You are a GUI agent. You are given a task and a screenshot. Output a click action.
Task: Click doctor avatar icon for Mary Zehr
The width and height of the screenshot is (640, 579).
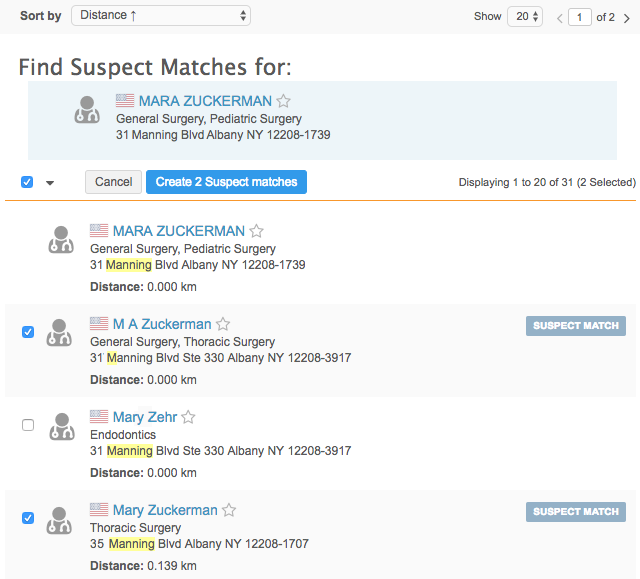click(x=60, y=426)
